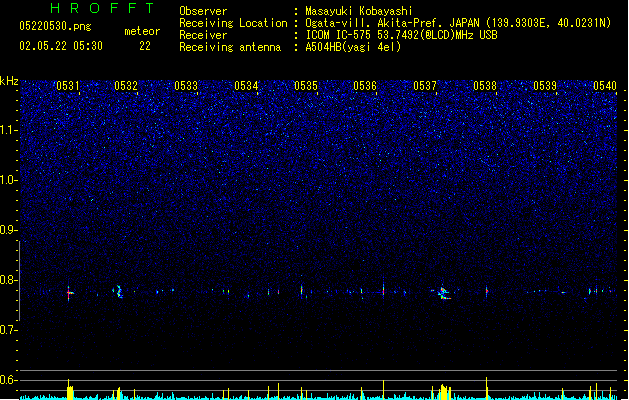This screenshot has width=629, height=400.
Task: Click the Ogata-vill. Akita-Pref. JAPAN location text
Action: coord(458,23)
